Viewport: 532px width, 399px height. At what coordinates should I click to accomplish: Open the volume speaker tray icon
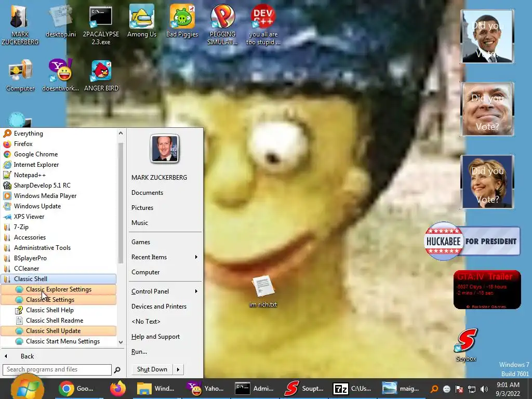click(484, 389)
